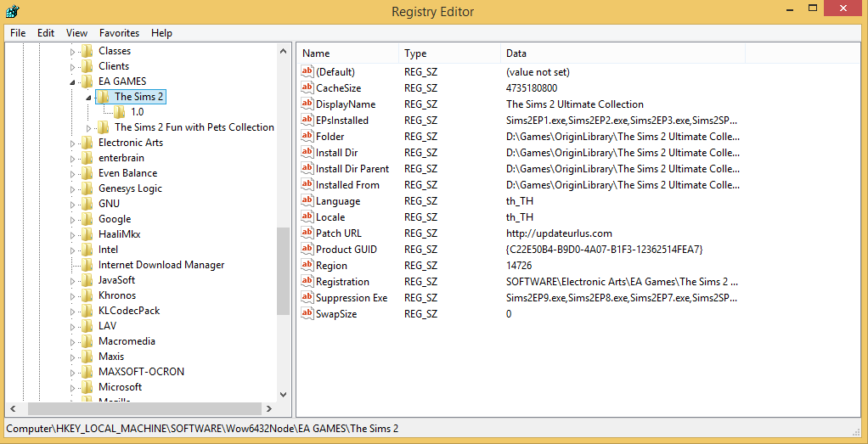Select the Even Balance key
This screenshot has height=444, width=868.
pyautogui.click(x=128, y=172)
